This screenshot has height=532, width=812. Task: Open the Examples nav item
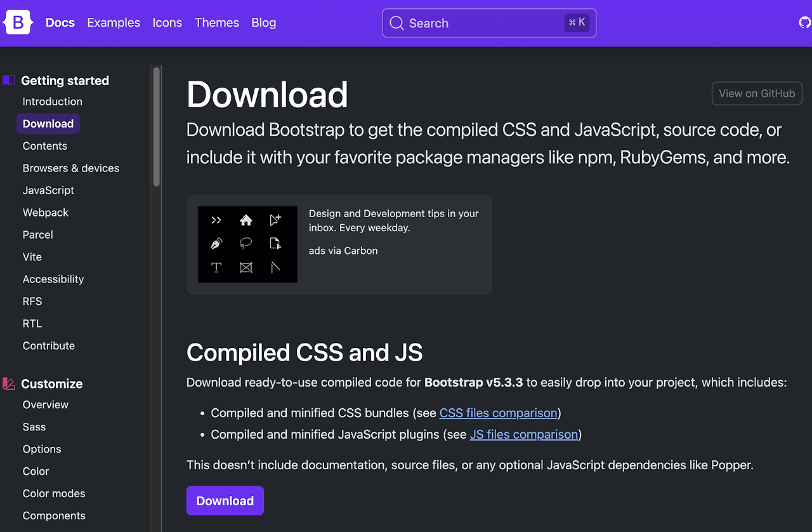(x=114, y=23)
